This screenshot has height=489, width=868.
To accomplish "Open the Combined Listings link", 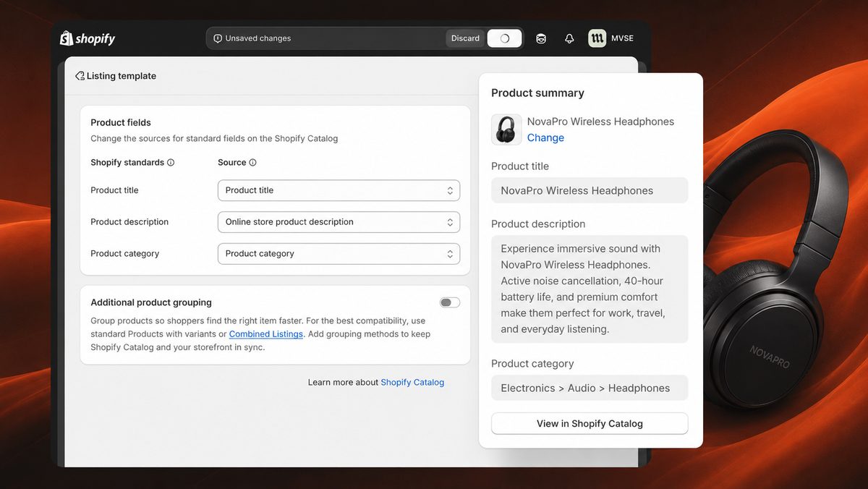I will (x=266, y=334).
